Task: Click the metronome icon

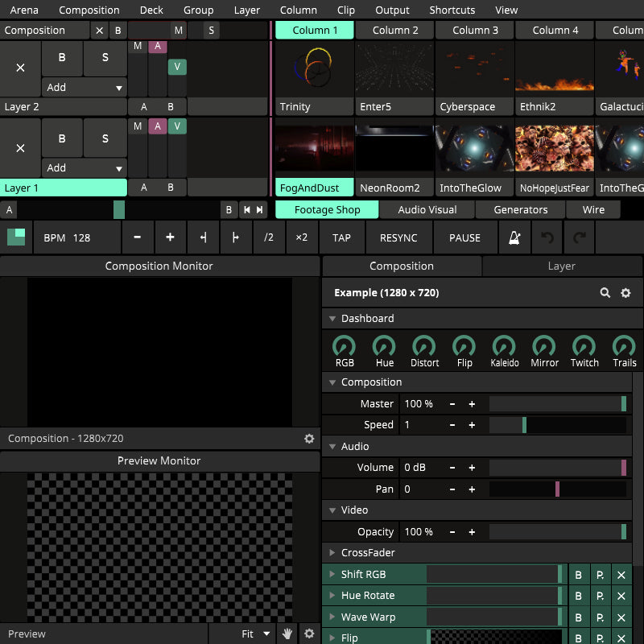Action: (514, 237)
